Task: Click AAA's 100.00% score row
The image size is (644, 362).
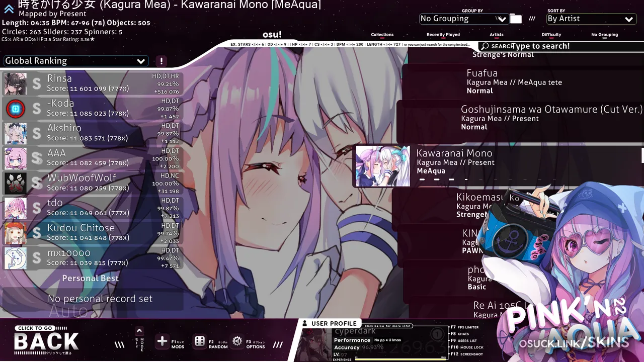Action: point(93,158)
